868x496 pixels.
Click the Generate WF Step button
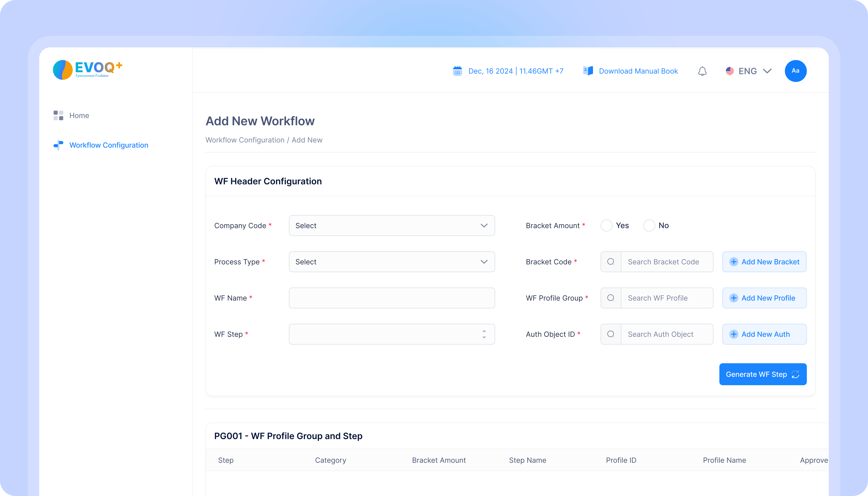763,374
